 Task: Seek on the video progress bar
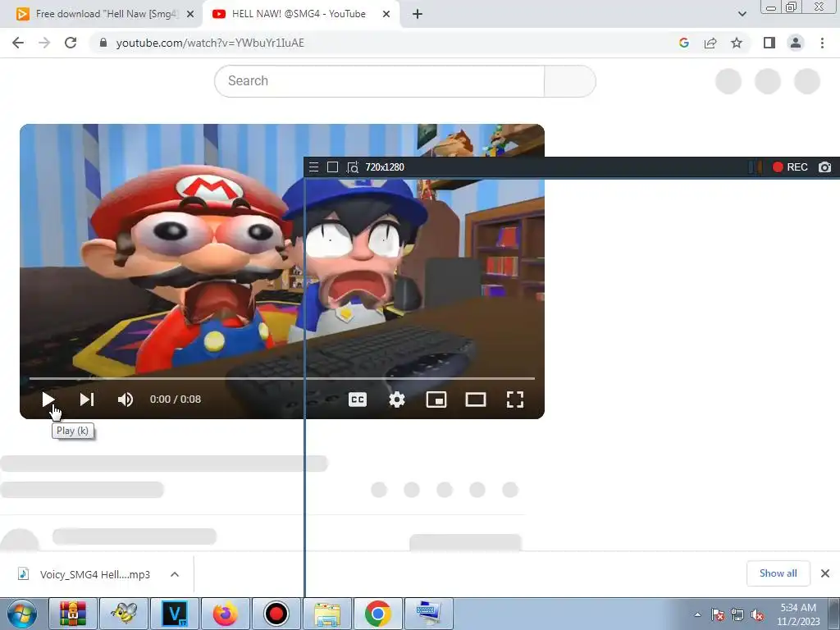[x=282, y=378]
